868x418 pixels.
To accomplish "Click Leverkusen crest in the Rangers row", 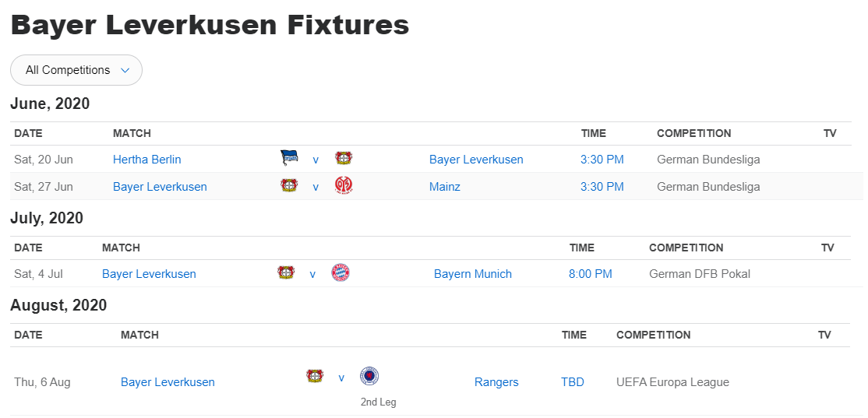I will [315, 377].
